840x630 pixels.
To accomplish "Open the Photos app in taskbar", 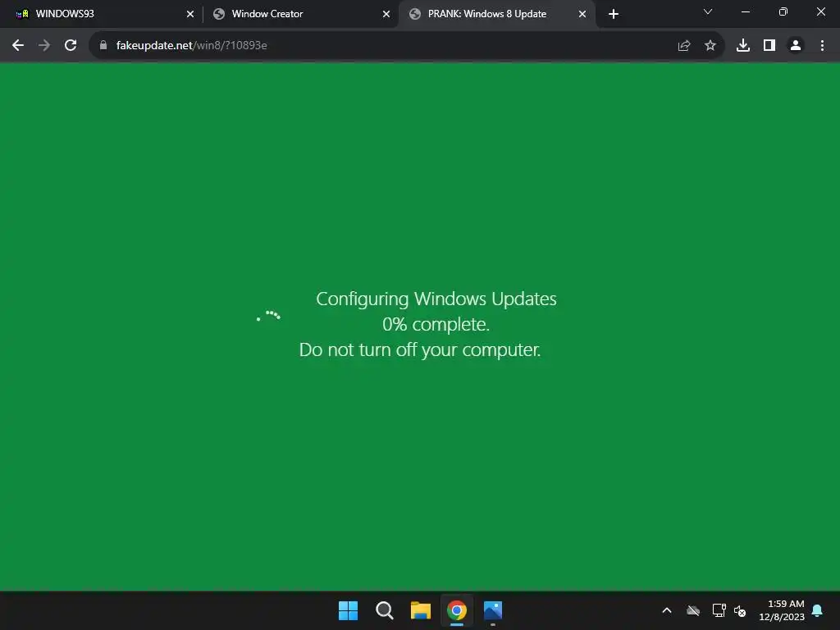I will (493, 610).
